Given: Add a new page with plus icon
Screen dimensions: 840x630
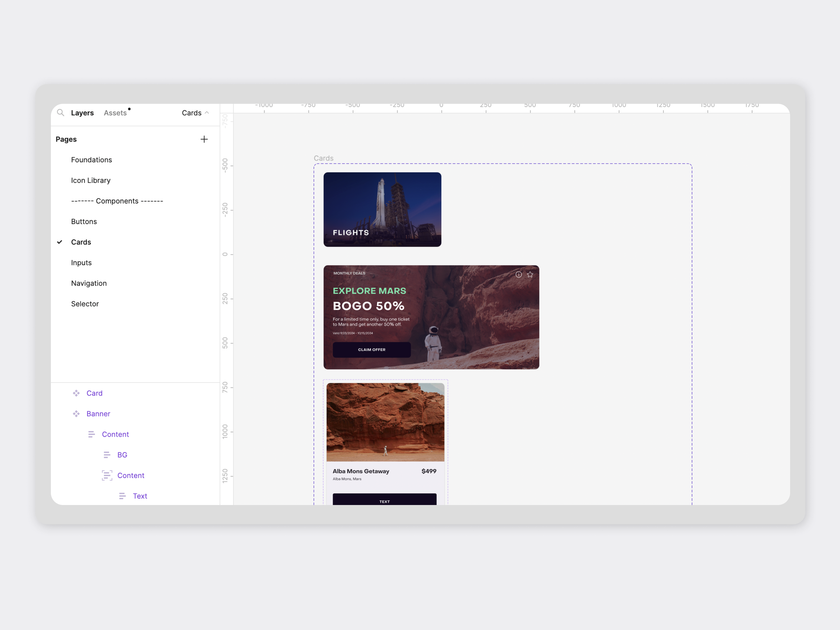Looking at the screenshot, I should [x=204, y=139].
